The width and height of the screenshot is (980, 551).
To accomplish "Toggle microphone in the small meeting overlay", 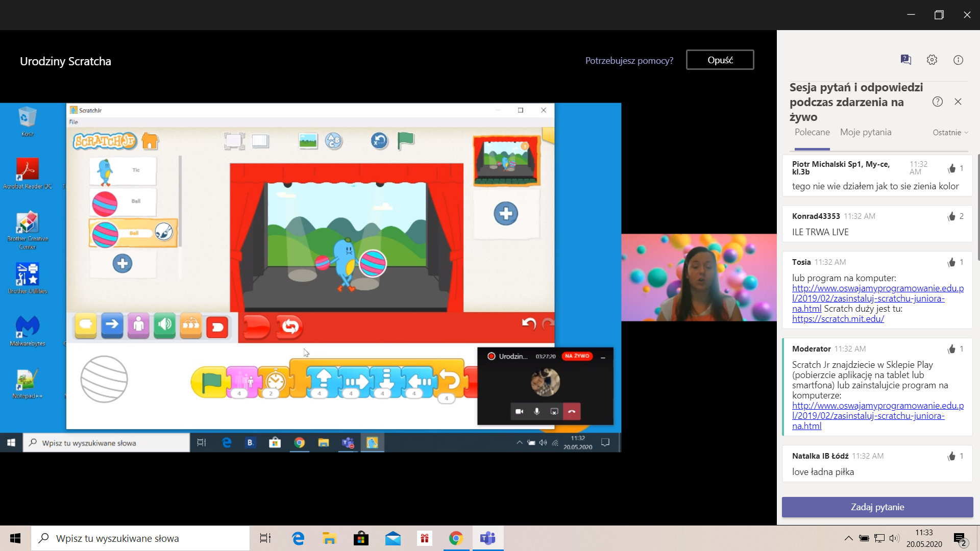I will (536, 412).
